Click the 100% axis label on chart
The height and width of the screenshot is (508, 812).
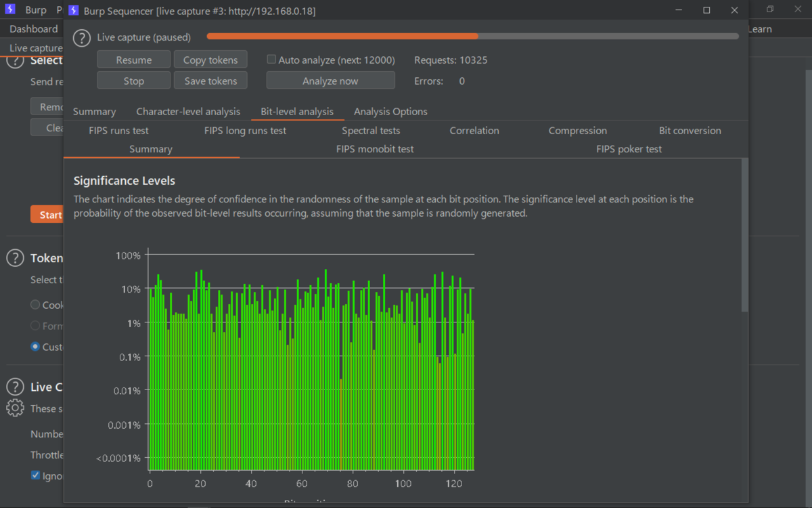tap(128, 255)
